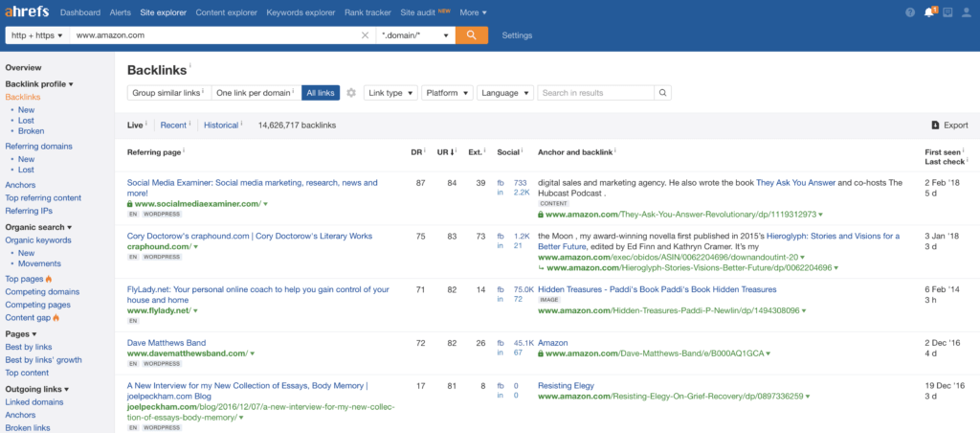This screenshot has width=980, height=433.
Task: Open Content explorer in top navigation
Action: [226, 12]
